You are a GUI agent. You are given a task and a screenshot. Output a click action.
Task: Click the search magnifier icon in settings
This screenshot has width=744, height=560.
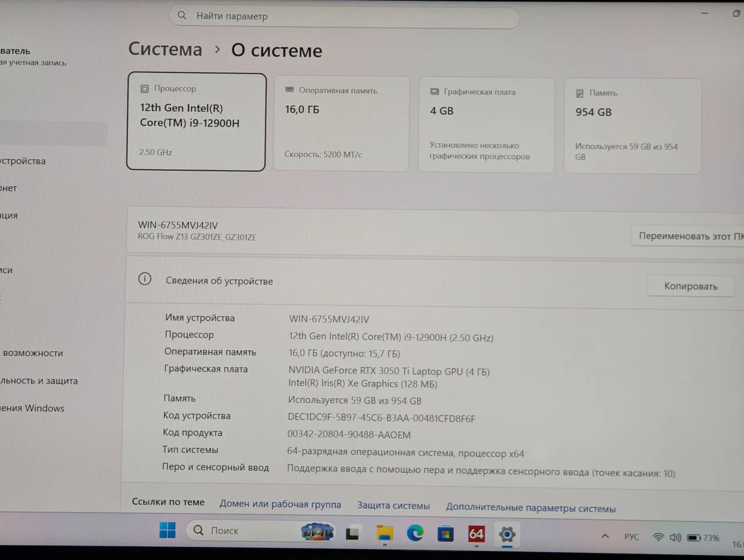[182, 16]
